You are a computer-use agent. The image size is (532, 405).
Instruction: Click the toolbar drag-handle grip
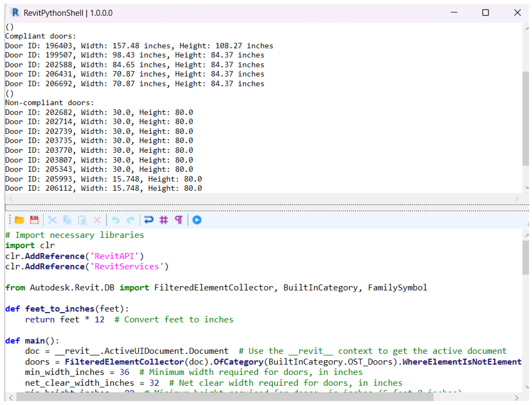pyautogui.click(x=10, y=220)
